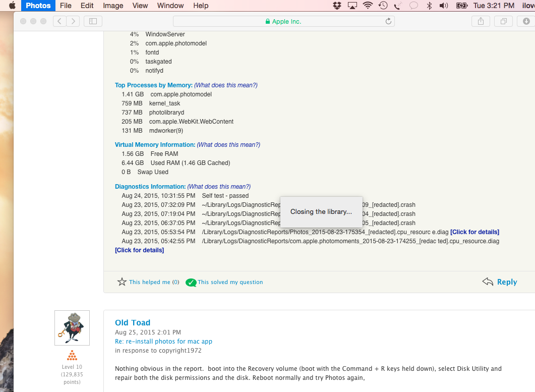This screenshot has width=535, height=392.
Task: Open the Wi-Fi status menu
Action: click(368, 6)
